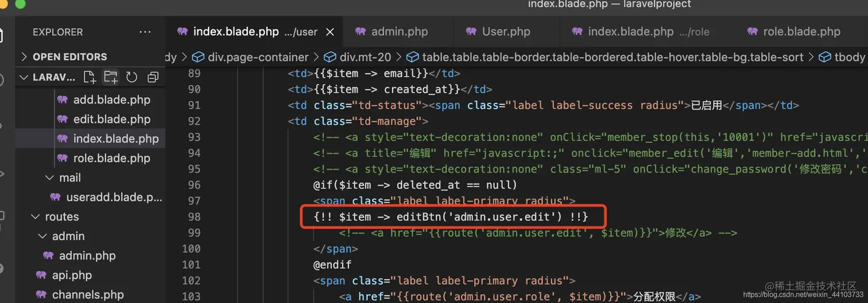This screenshot has width=868, height=303.
Task: Click the PHP icon on admin.php tab
Action: click(x=361, y=32)
